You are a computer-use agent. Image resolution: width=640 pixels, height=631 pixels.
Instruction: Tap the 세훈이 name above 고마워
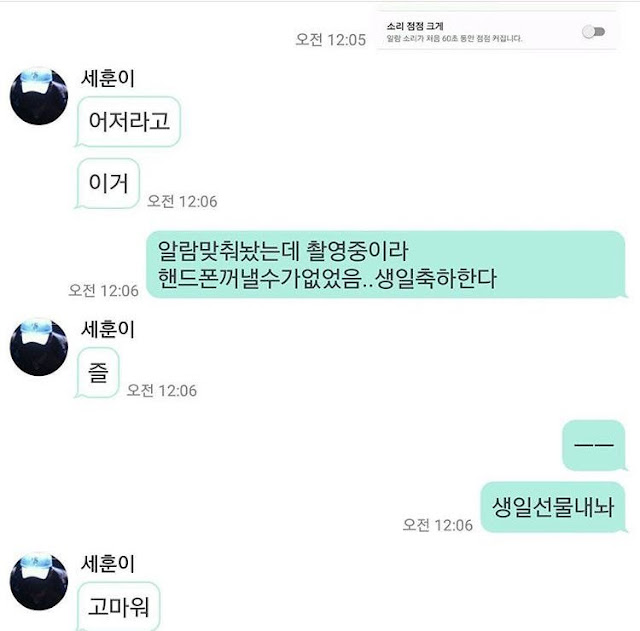[108, 563]
